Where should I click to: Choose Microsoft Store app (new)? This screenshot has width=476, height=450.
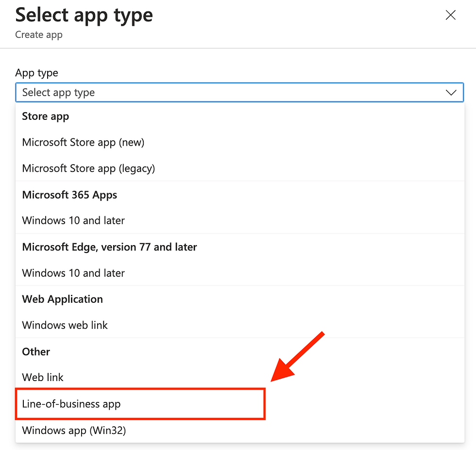[x=240, y=142]
